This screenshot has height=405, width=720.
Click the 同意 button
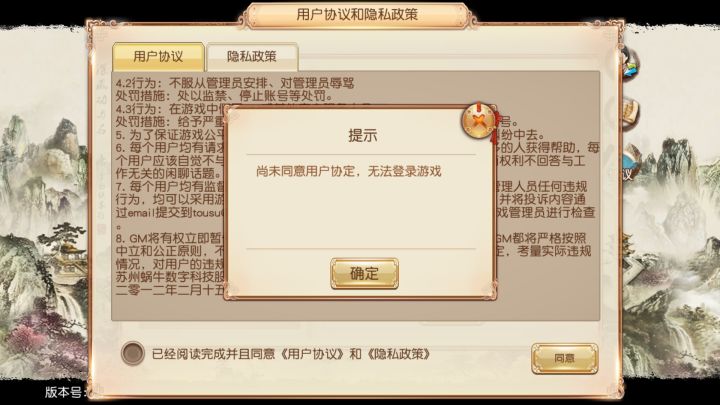click(x=564, y=358)
